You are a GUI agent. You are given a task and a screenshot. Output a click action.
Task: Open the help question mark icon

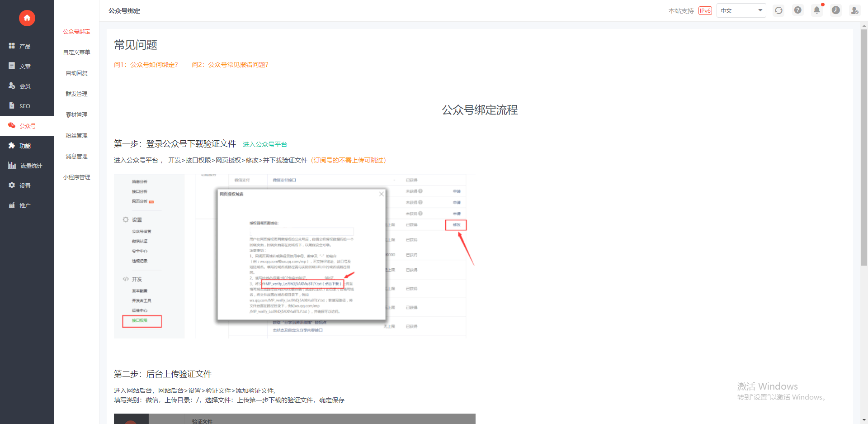(x=798, y=10)
